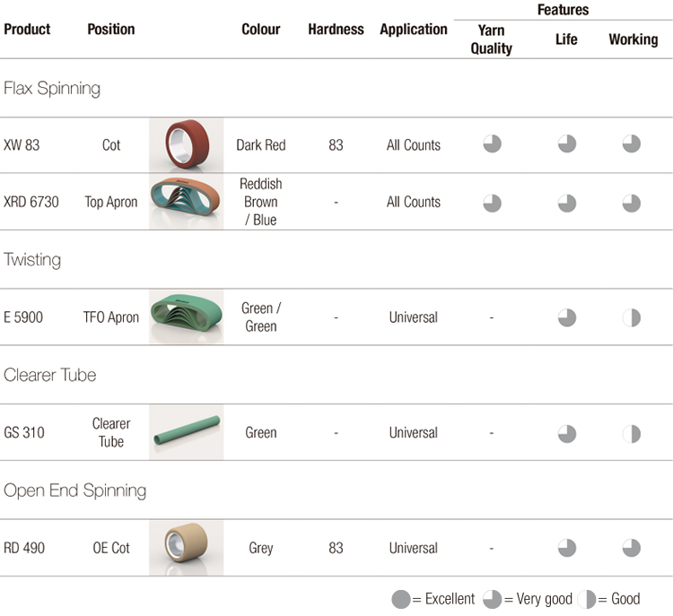Click the XRD 6730 Working rating icon

pyautogui.click(x=632, y=203)
